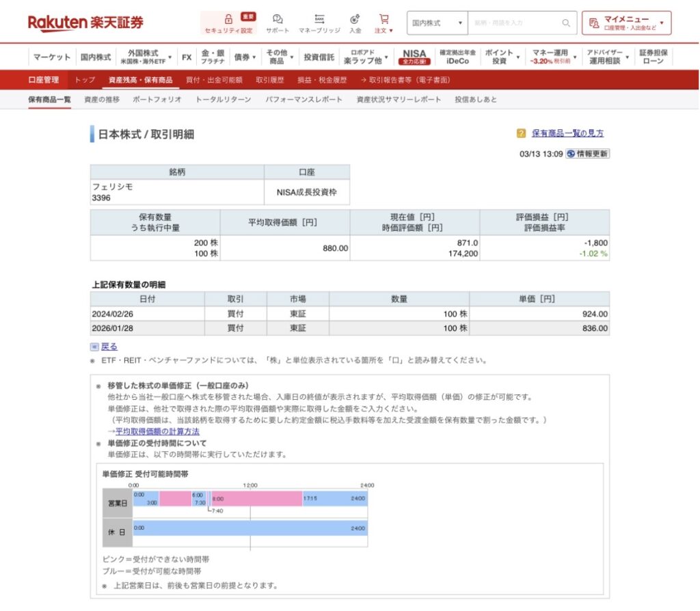Click the 戻る back link
Viewport: 700px width, 611px height.
[x=109, y=347]
